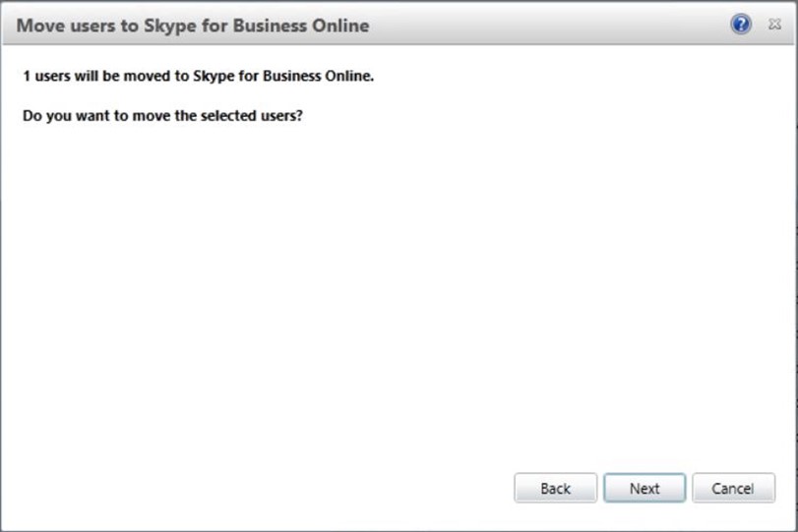Viewport: 798px width, 532px height.
Task: Hit the Cancel button beside Next
Action: click(x=733, y=488)
